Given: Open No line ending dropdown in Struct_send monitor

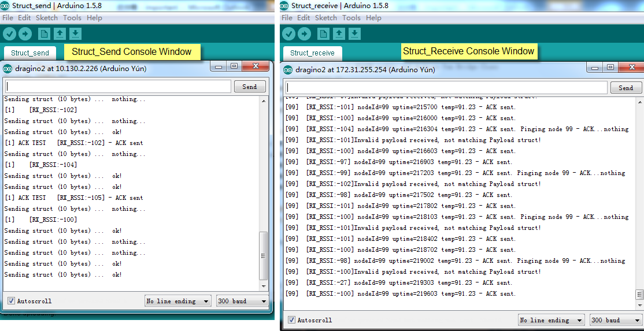Looking at the screenshot, I should pos(178,301).
